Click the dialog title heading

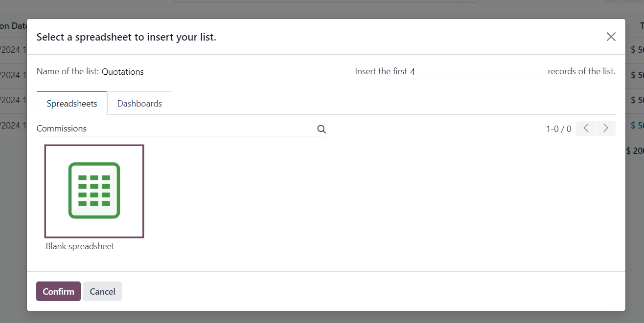point(126,37)
